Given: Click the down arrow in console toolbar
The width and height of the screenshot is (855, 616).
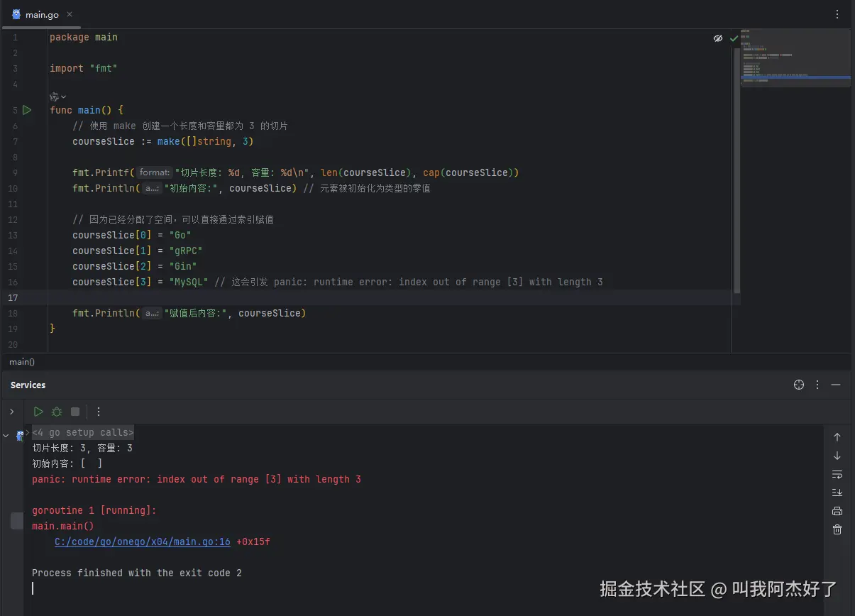Looking at the screenshot, I should point(837,456).
